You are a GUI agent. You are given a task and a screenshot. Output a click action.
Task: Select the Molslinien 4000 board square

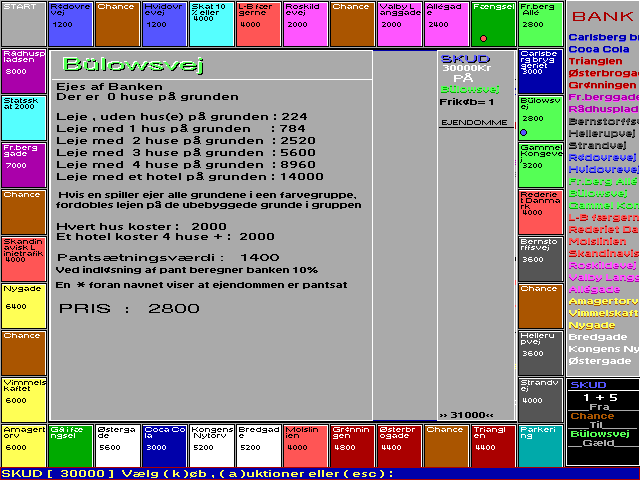[x=306, y=446]
